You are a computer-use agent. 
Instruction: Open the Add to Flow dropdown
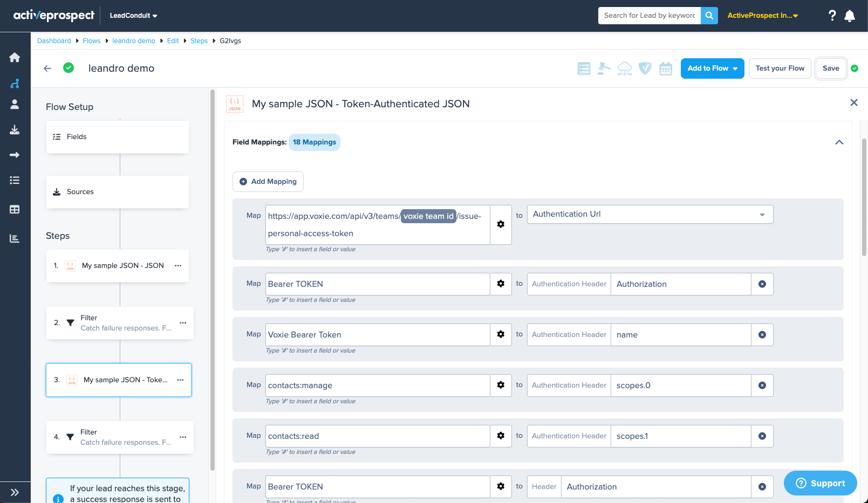tap(712, 68)
